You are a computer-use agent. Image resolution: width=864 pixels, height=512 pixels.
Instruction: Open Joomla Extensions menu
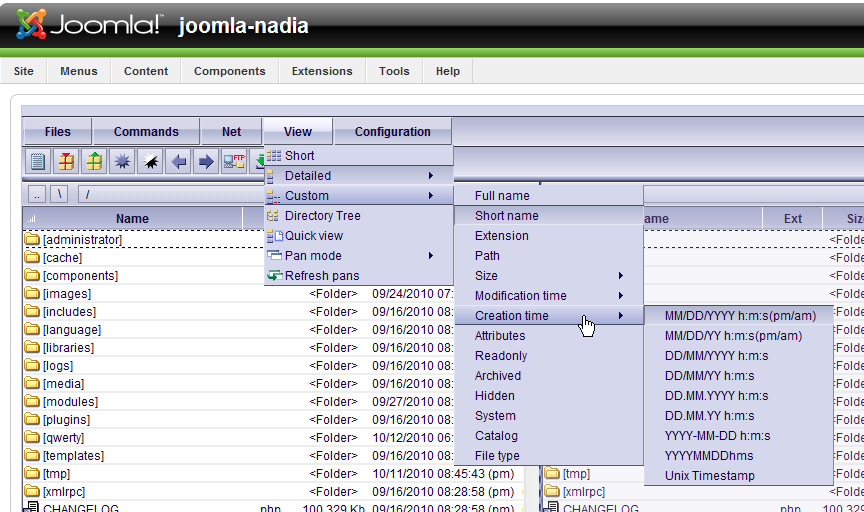[322, 71]
